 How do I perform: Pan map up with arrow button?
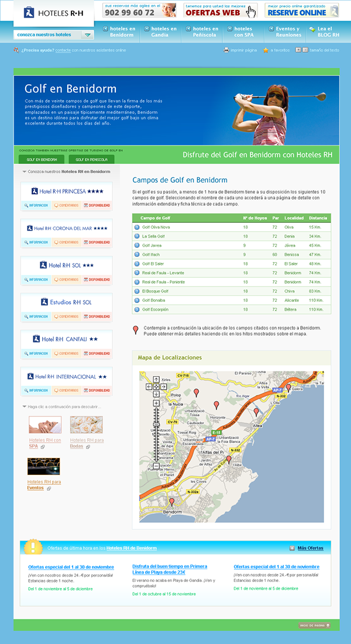tap(156, 379)
